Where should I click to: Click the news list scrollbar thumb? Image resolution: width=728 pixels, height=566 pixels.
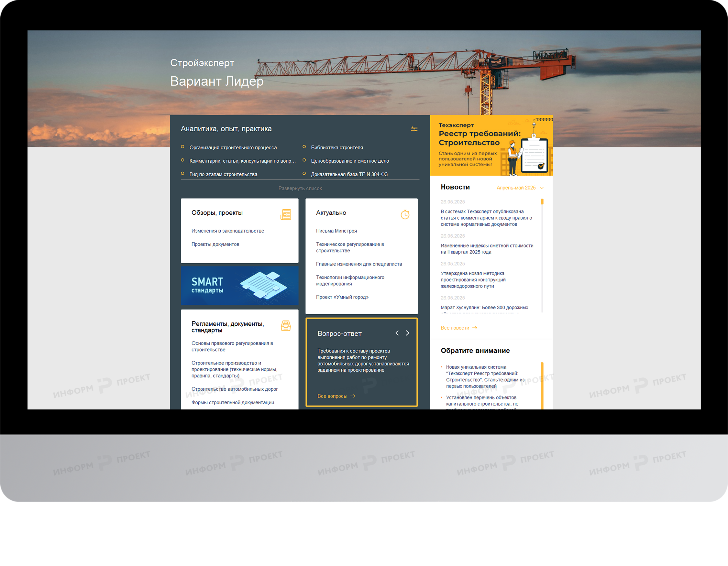click(542, 201)
